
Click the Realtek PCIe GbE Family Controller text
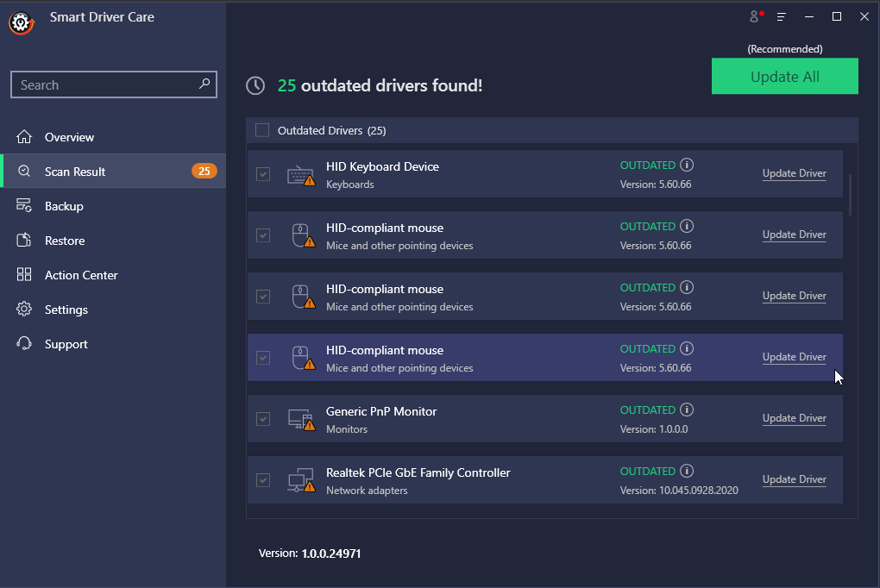pos(418,472)
